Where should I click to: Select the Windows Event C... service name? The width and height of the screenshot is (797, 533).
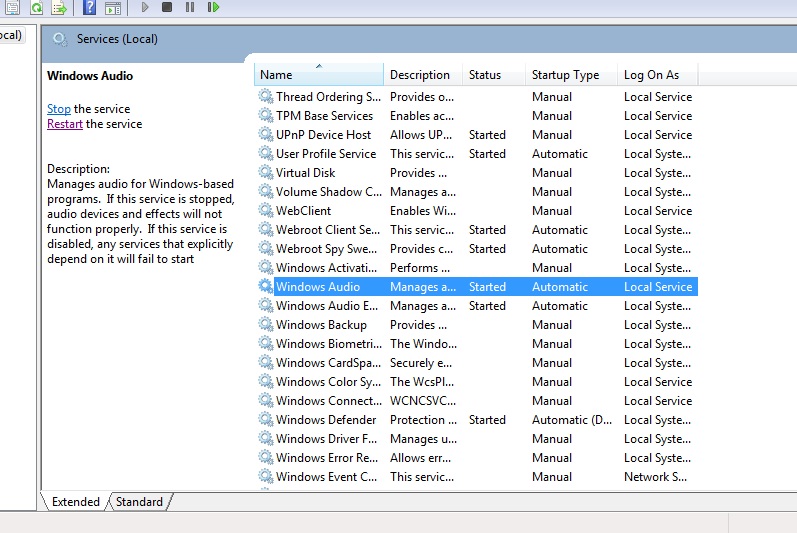pos(326,477)
